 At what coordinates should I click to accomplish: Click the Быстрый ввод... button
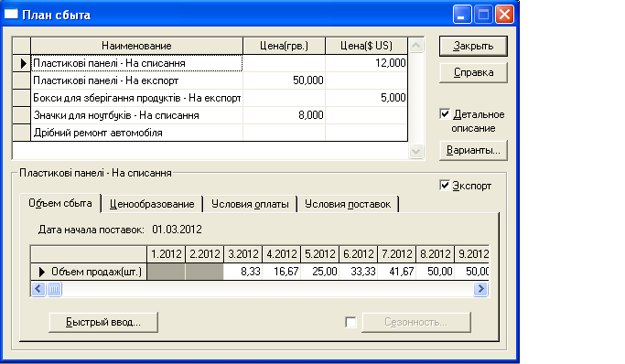(x=103, y=322)
